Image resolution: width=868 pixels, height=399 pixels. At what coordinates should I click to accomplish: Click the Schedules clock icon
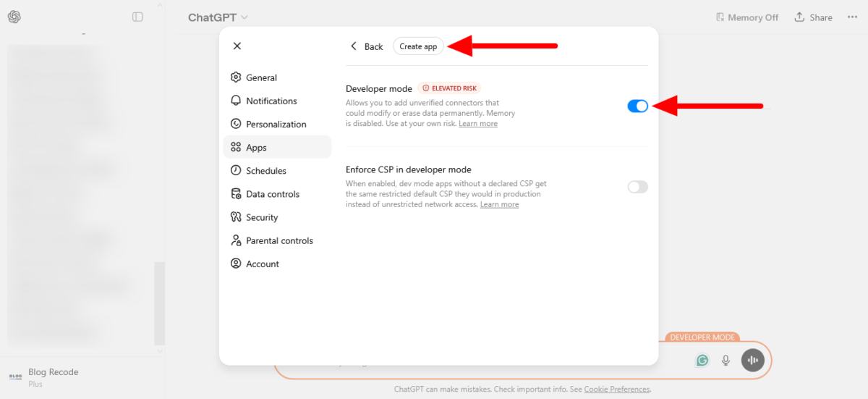click(x=236, y=170)
